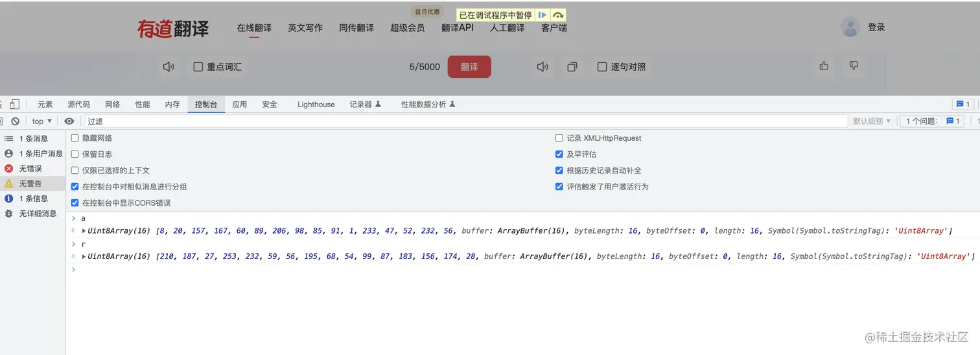Open '性能' DevTools tab
980x355 pixels.
tap(143, 104)
